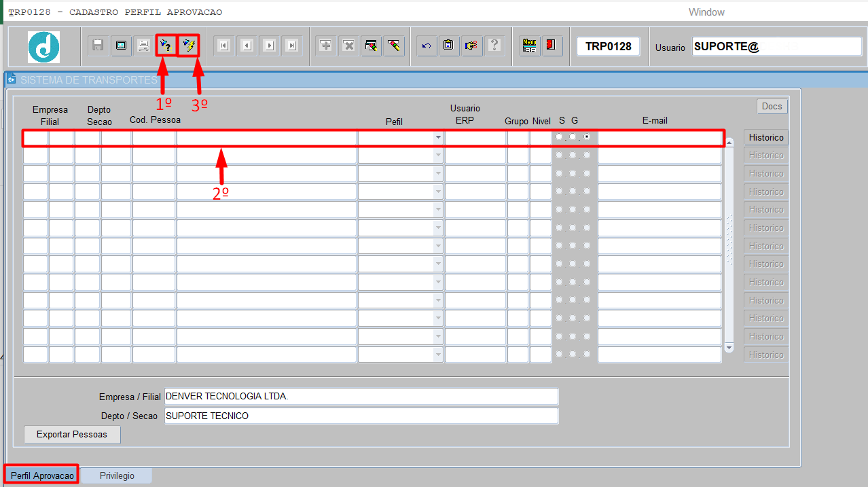The width and height of the screenshot is (868, 487).
Task: Open the Menu icon in toolbar
Action: click(530, 46)
